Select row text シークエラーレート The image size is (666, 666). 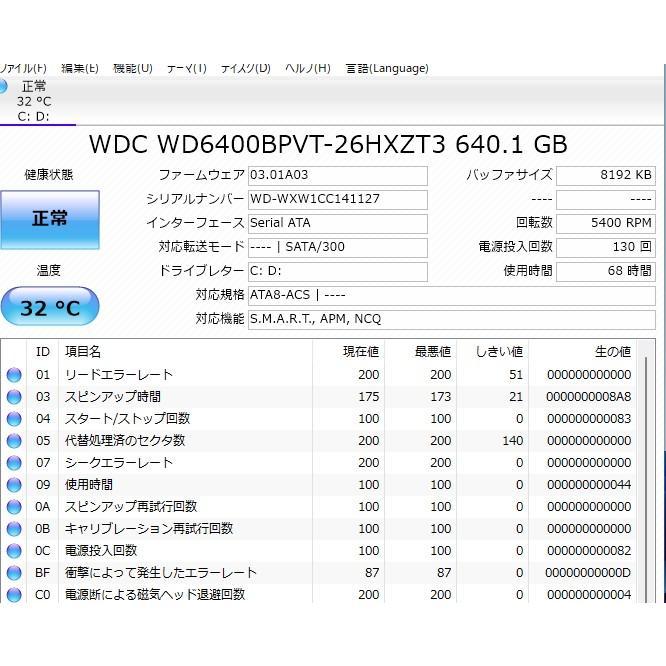(x=119, y=463)
